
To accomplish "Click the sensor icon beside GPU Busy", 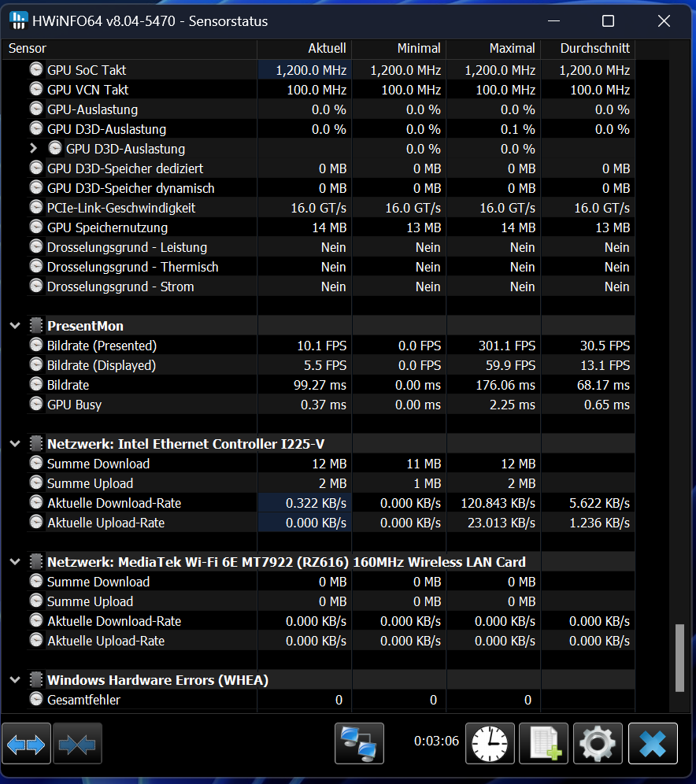I will click(36, 404).
